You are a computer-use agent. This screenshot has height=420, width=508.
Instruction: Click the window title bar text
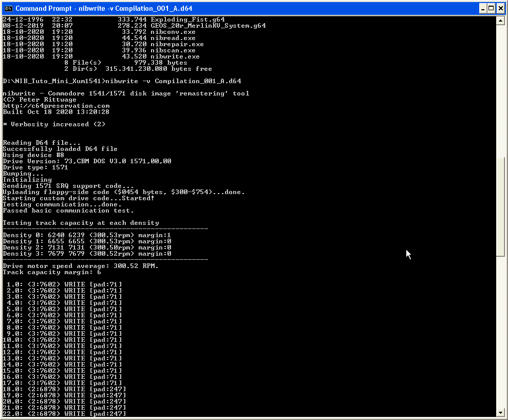click(104, 8)
